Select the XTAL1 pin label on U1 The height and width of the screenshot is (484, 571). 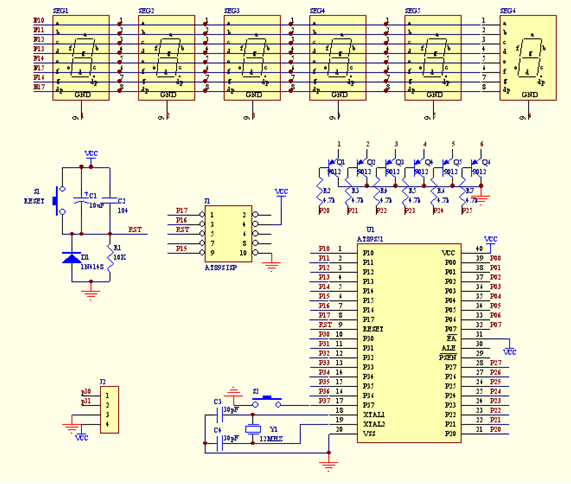[374, 415]
